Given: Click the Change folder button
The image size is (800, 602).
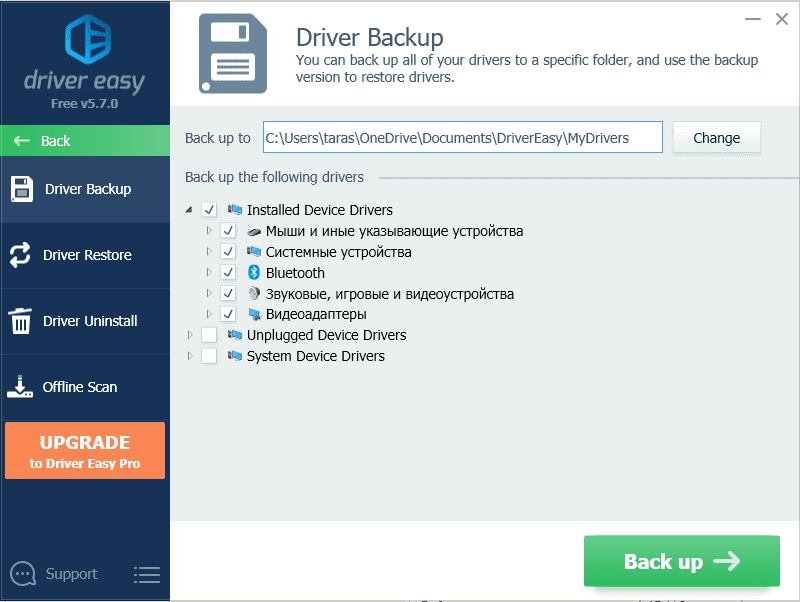Looking at the screenshot, I should [x=717, y=138].
